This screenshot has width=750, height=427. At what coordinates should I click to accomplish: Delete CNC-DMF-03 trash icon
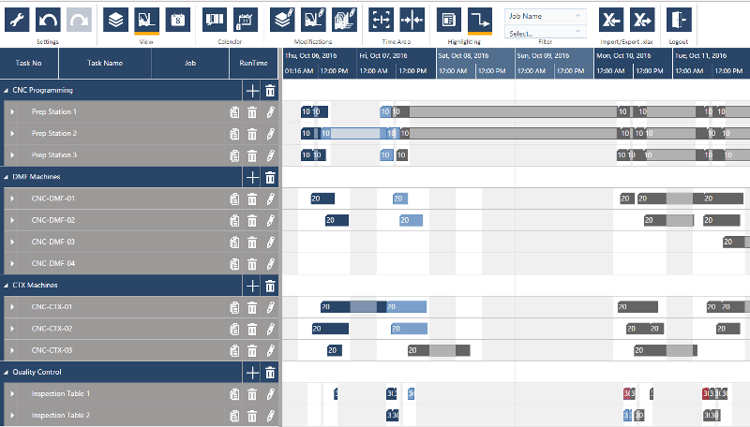(x=252, y=242)
